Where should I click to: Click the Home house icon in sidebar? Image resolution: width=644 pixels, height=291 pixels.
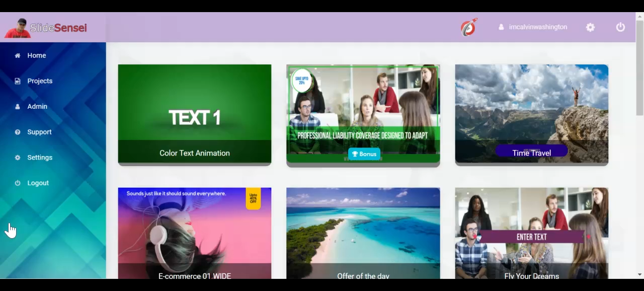click(18, 55)
